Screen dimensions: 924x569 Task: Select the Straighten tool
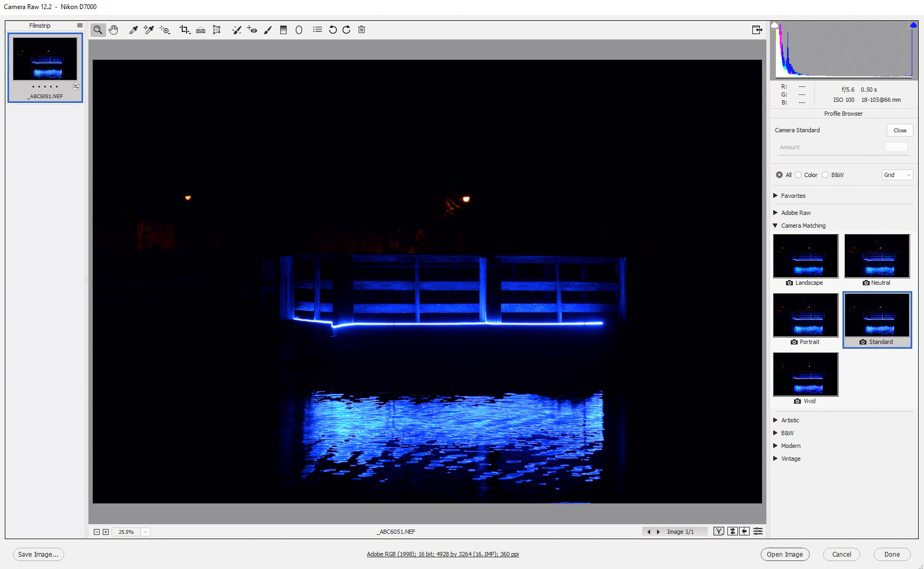(200, 30)
